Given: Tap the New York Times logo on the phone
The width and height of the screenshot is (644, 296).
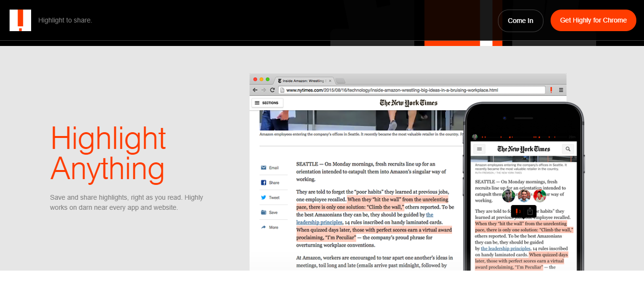Looking at the screenshot, I should [x=523, y=149].
